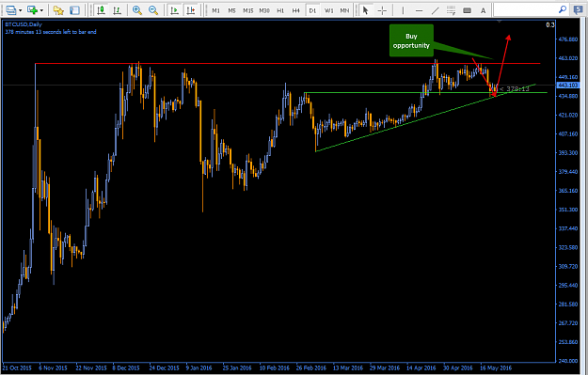Switch to the MN monthly timeframe

click(344, 10)
